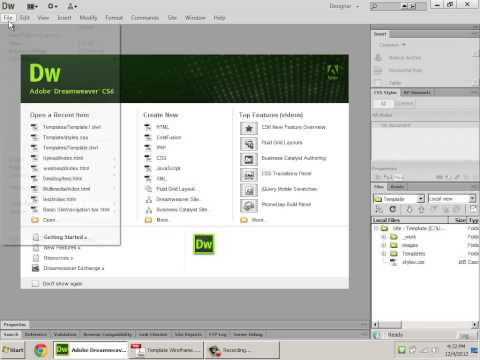This screenshot has height=360, width=480.
Task: Expand the images folder in Files panel
Action: tap(384, 245)
